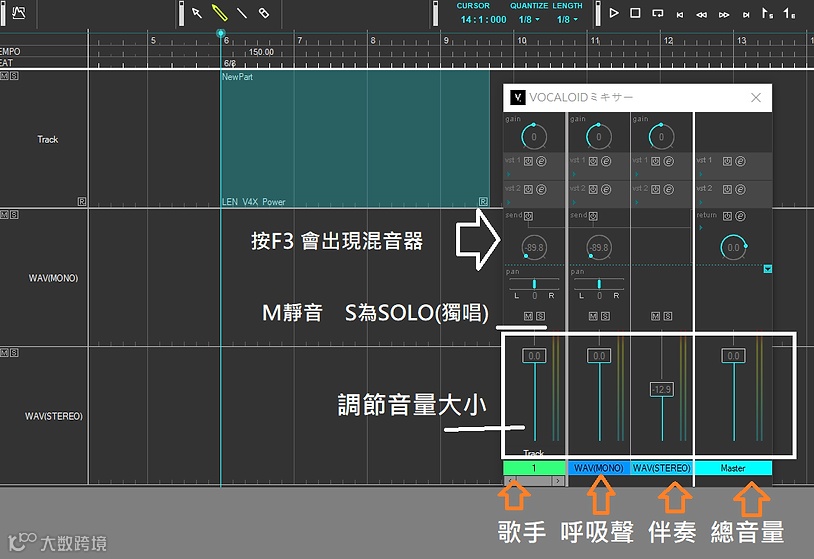Open vst 2 editor on WAV(MONO) channel

[x=606, y=189]
